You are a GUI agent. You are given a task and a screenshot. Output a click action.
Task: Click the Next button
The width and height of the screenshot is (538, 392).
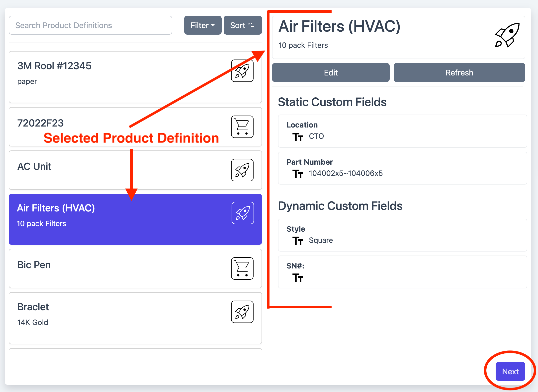pos(510,371)
